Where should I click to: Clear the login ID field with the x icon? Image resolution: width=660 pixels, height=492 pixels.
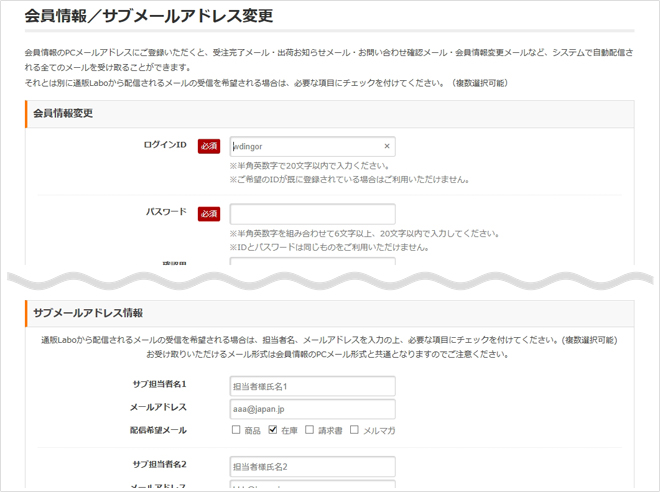(x=387, y=146)
